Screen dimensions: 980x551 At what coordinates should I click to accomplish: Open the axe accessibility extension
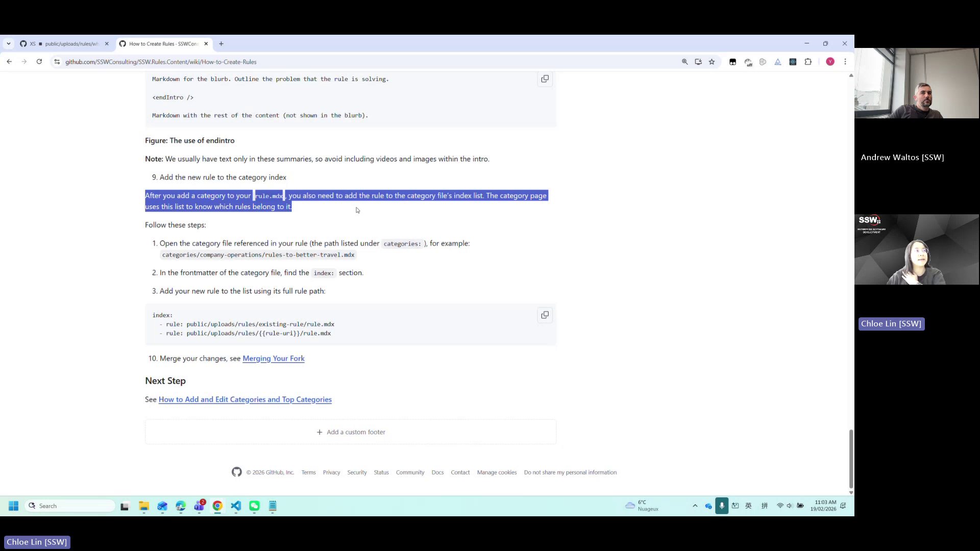click(x=778, y=62)
